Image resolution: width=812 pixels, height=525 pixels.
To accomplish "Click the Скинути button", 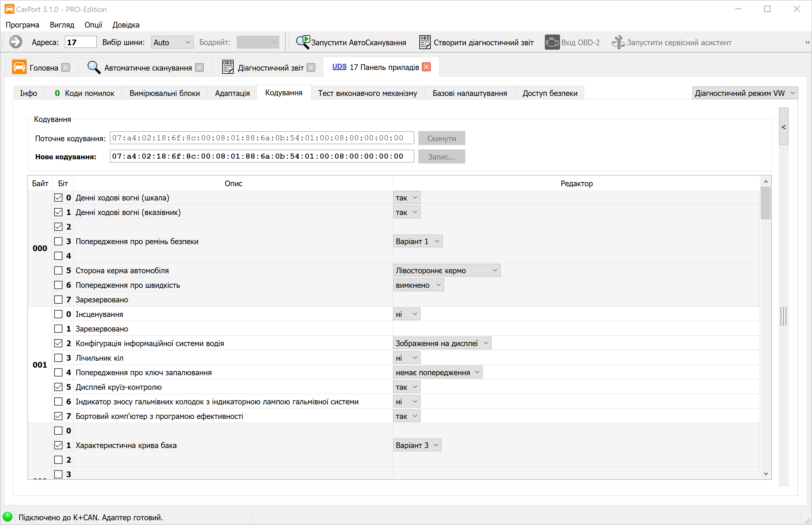I will tap(441, 138).
